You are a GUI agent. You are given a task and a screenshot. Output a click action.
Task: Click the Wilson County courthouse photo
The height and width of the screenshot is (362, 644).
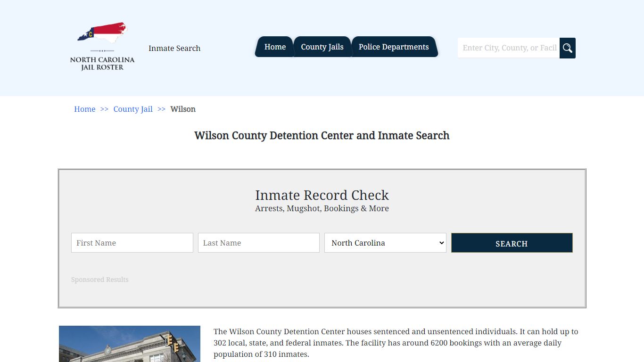coord(129,344)
